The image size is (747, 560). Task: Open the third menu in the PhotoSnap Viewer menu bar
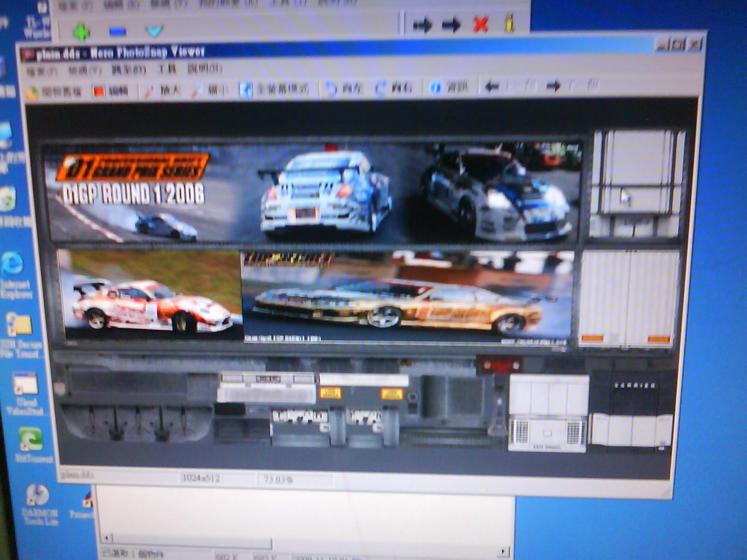[x=128, y=70]
